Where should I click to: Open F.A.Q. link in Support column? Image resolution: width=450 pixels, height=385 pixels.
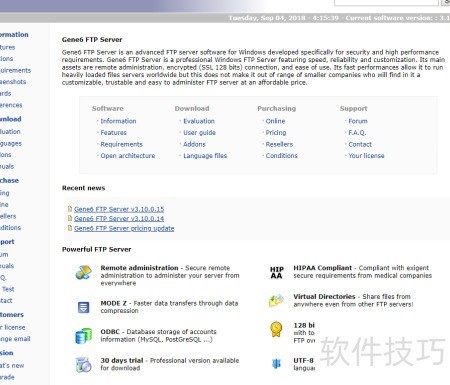pyautogui.click(x=357, y=133)
